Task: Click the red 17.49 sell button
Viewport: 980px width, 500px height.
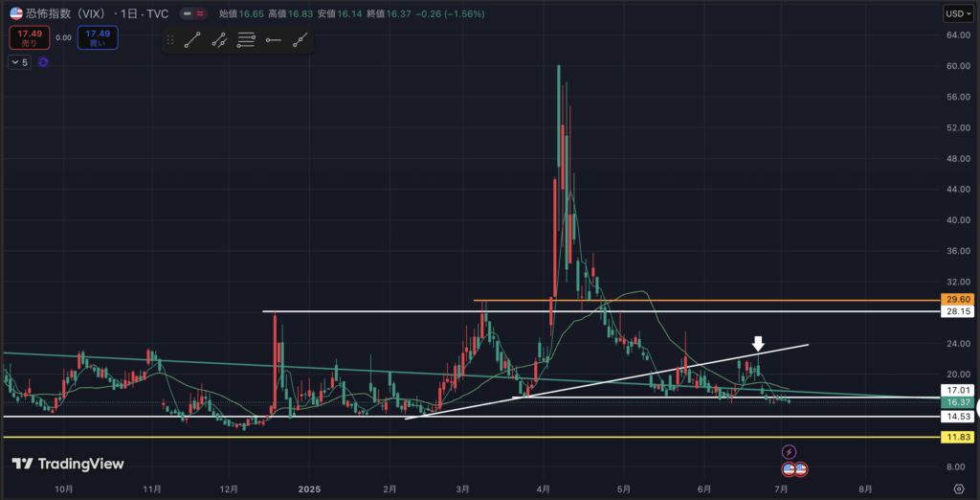Action: [31, 37]
